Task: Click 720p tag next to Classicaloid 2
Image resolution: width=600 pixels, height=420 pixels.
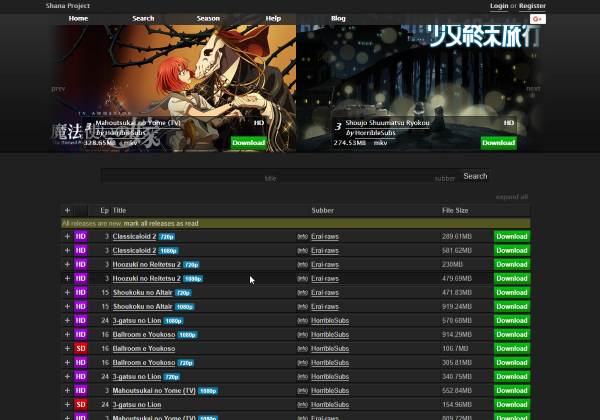Action: click(x=167, y=237)
